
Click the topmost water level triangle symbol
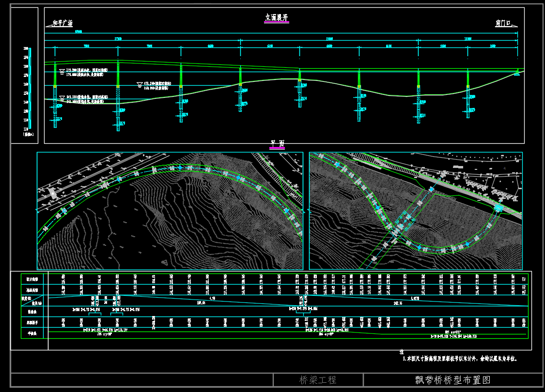coord(62,72)
